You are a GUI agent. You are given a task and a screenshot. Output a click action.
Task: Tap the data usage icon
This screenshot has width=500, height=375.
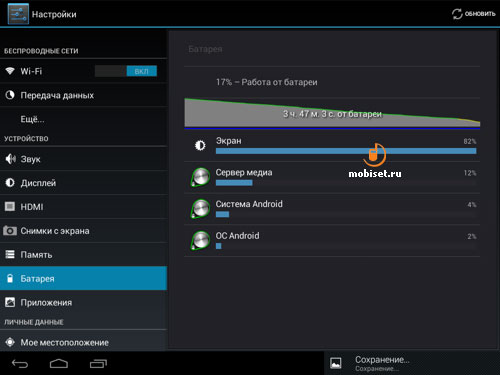click(x=10, y=95)
